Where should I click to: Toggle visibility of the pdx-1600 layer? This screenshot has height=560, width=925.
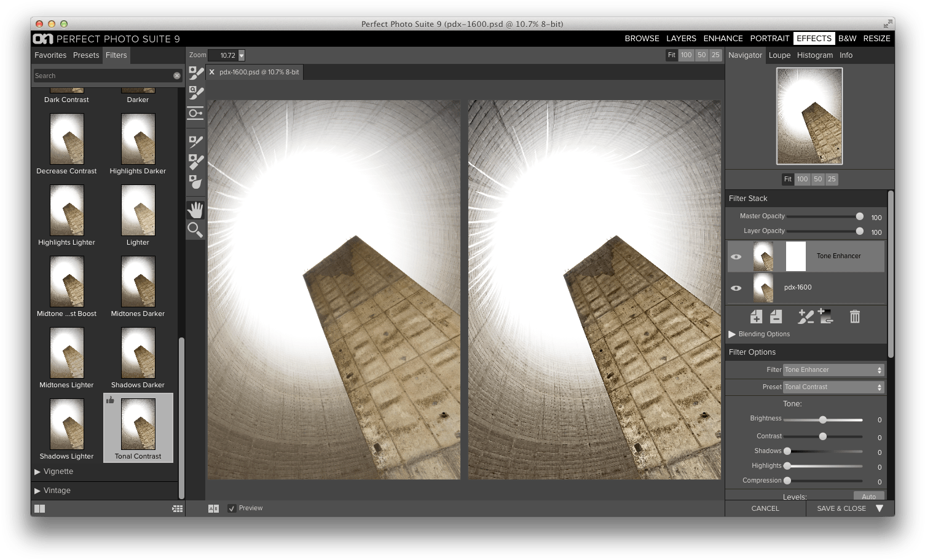tap(736, 288)
